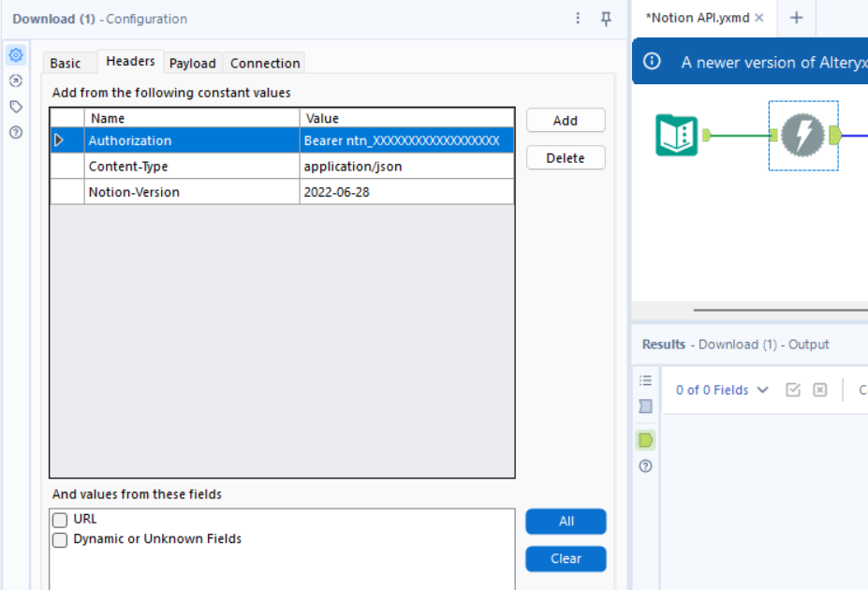Screen dimensions: 868x590
Task: Show the Results messages list icon
Action: tap(645, 380)
